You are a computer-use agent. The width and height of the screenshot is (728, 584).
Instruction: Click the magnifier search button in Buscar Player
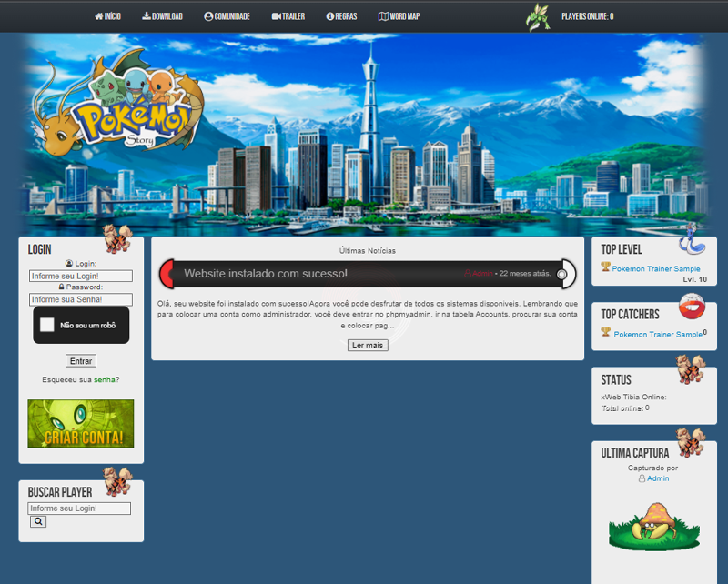[38, 522]
